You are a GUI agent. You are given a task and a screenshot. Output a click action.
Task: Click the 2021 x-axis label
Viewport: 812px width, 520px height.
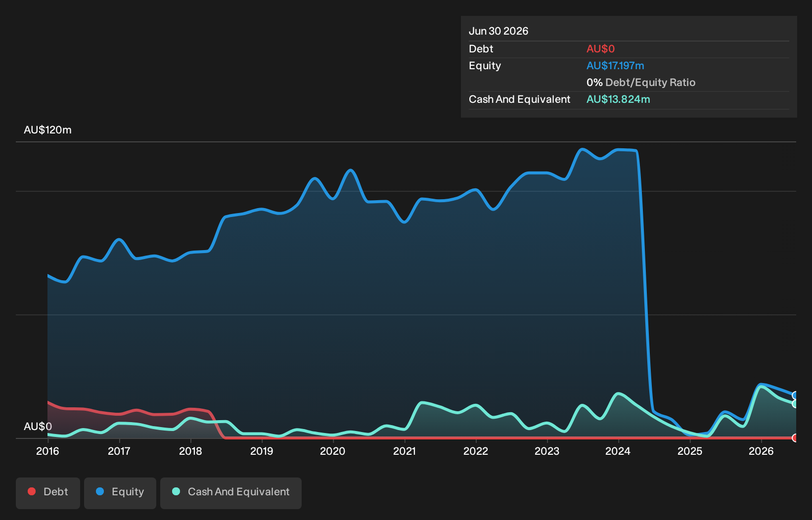point(405,451)
